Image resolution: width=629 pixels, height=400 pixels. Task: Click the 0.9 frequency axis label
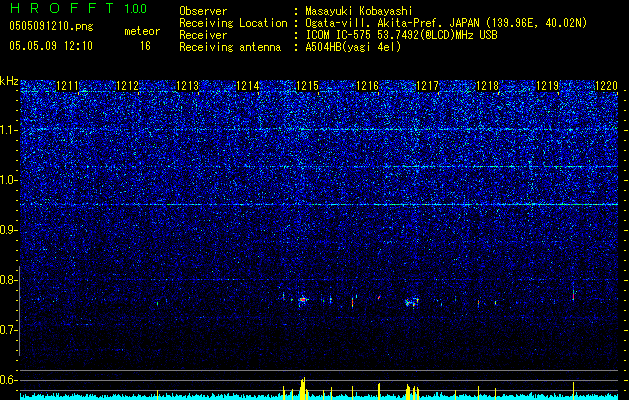tap(8, 230)
